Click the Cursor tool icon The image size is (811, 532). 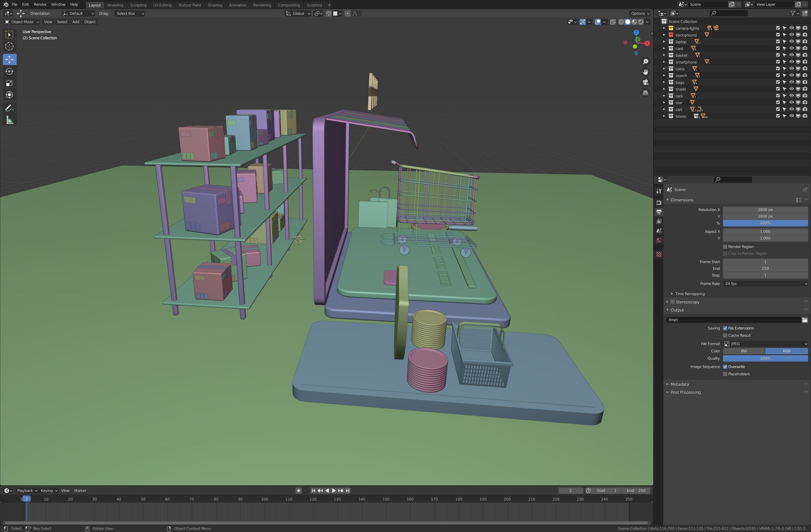[10, 46]
